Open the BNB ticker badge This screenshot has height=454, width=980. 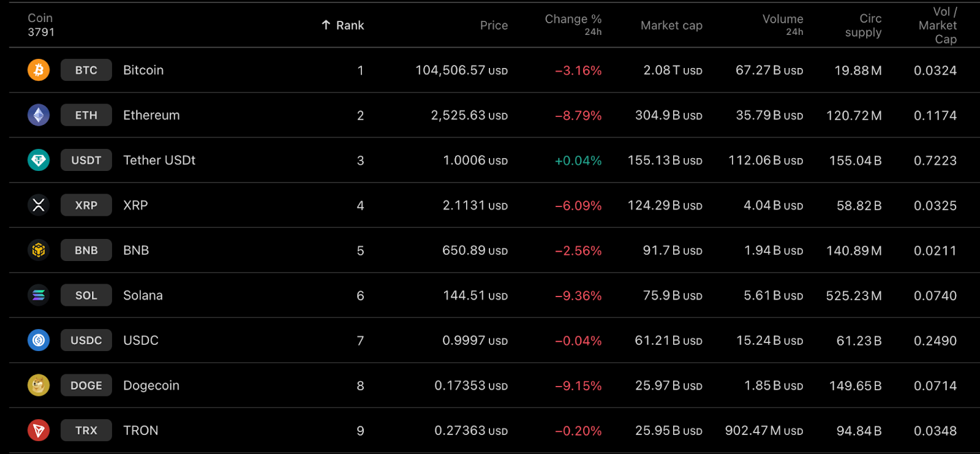(86, 250)
